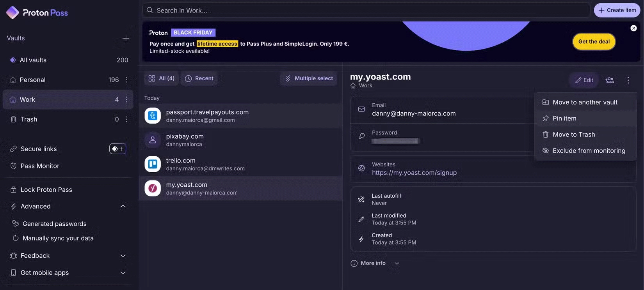Select Exclude from monitoring option
This screenshot has height=290, width=644.
[x=589, y=151]
